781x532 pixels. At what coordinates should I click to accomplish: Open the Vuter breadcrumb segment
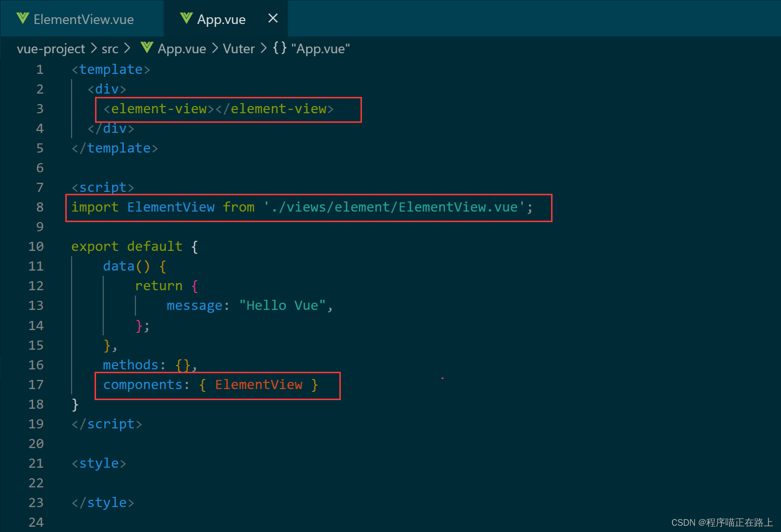(x=239, y=49)
